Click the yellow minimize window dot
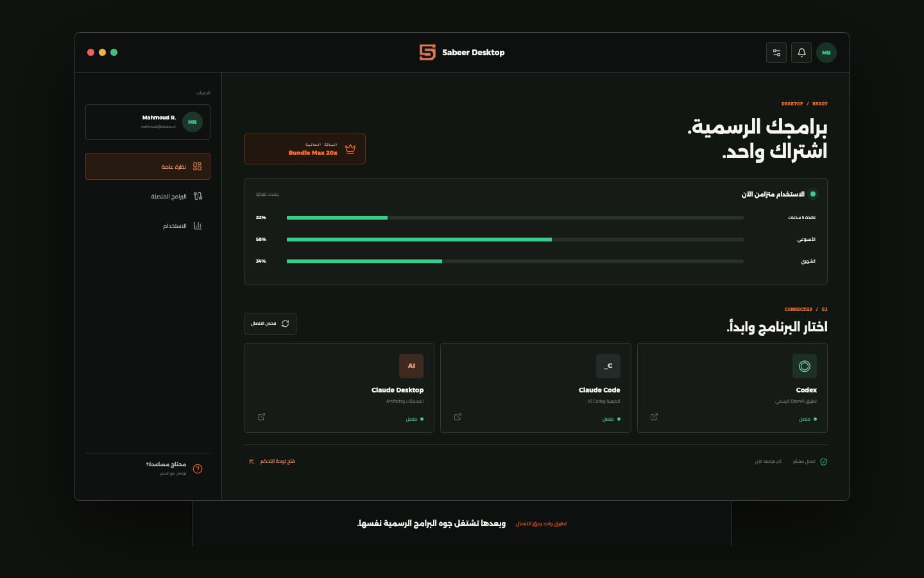The width and height of the screenshot is (924, 578). click(102, 53)
